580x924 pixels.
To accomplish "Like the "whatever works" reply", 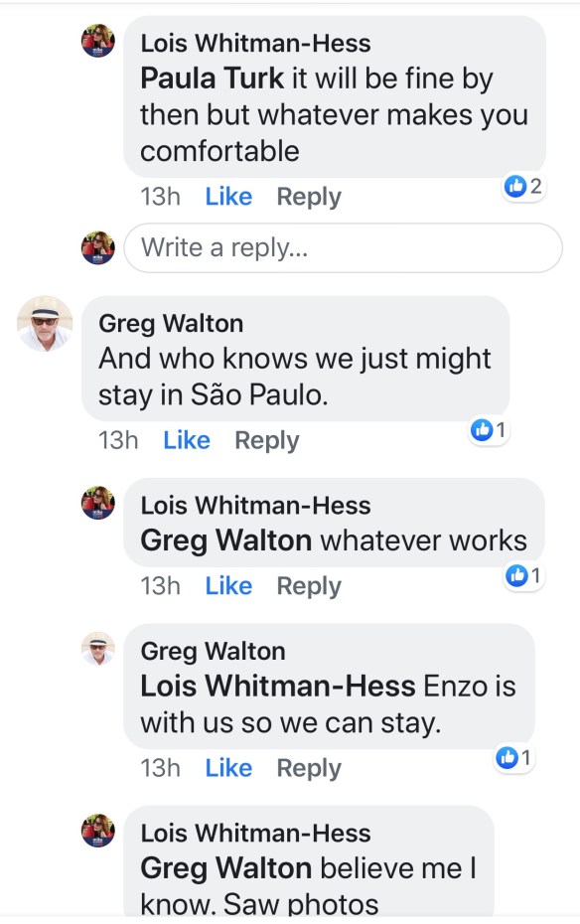I will [x=228, y=586].
